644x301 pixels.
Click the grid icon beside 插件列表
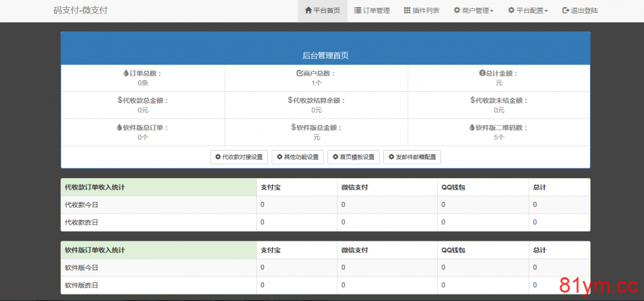pos(407,10)
